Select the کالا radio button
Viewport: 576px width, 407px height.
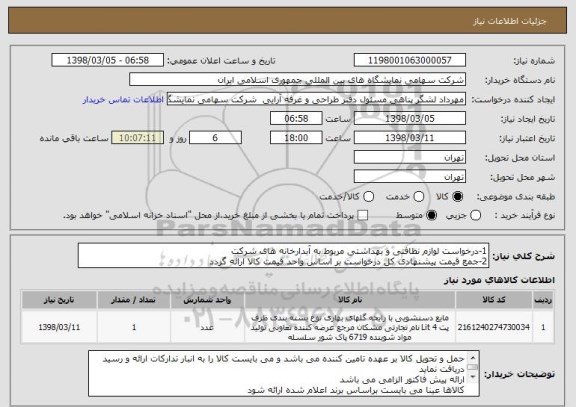coord(457,197)
